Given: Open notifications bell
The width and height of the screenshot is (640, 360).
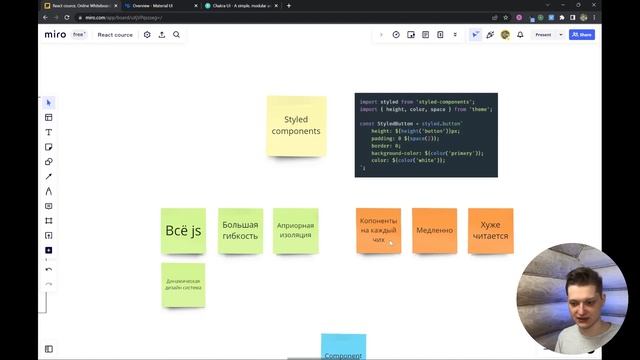Looking at the screenshot, I should 520,35.
